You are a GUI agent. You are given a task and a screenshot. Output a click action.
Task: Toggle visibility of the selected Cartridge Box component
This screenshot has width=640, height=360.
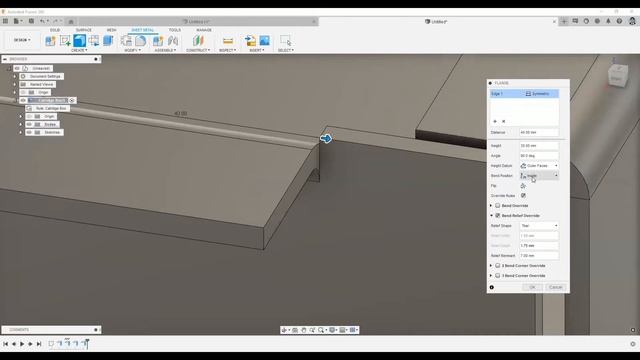[x=23, y=100]
